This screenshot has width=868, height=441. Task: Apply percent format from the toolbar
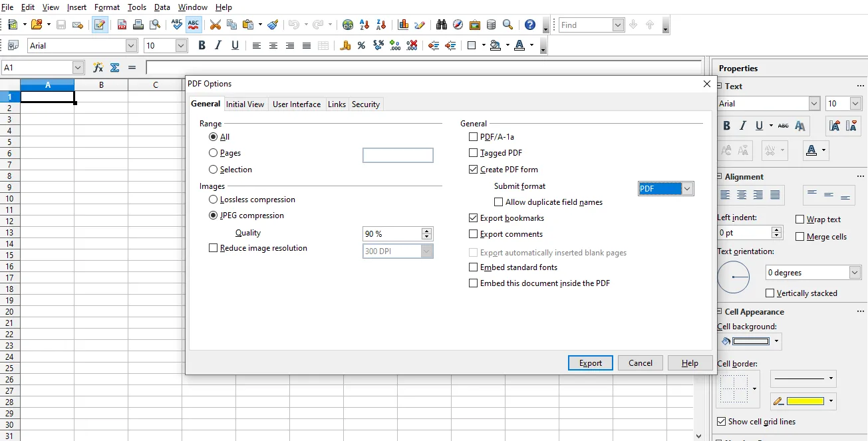pyautogui.click(x=361, y=45)
